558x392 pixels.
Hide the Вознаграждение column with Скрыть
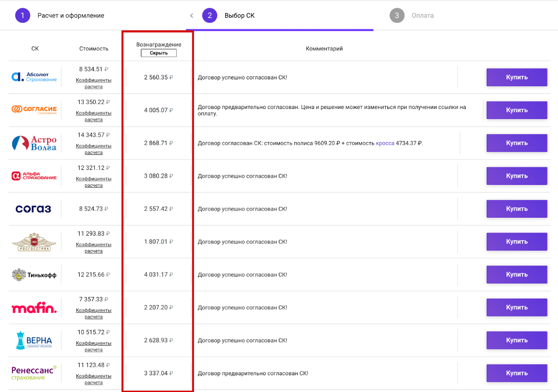pos(159,53)
